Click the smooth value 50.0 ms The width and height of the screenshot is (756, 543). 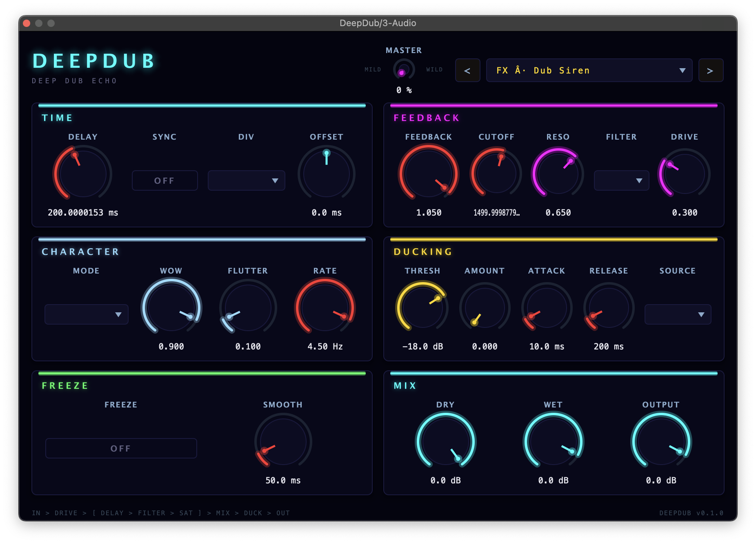tap(283, 481)
